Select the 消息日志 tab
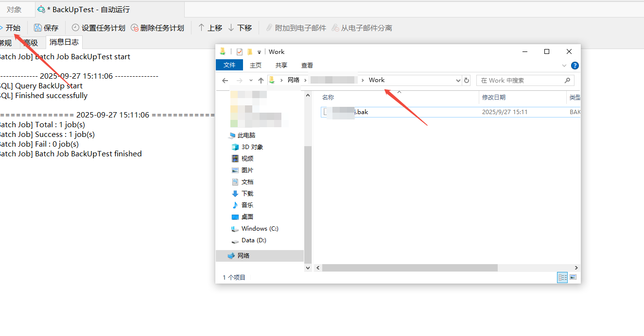644x336 pixels. [64, 42]
